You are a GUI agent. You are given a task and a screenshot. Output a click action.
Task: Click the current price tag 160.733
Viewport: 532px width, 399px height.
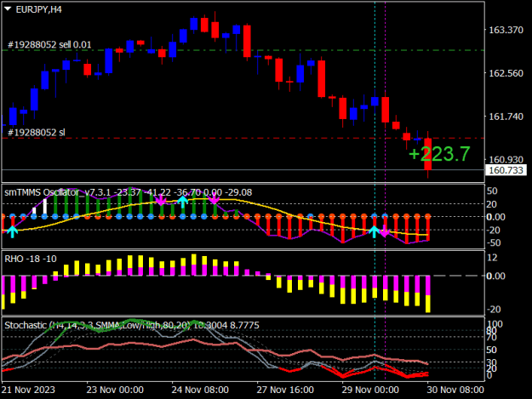point(506,170)
